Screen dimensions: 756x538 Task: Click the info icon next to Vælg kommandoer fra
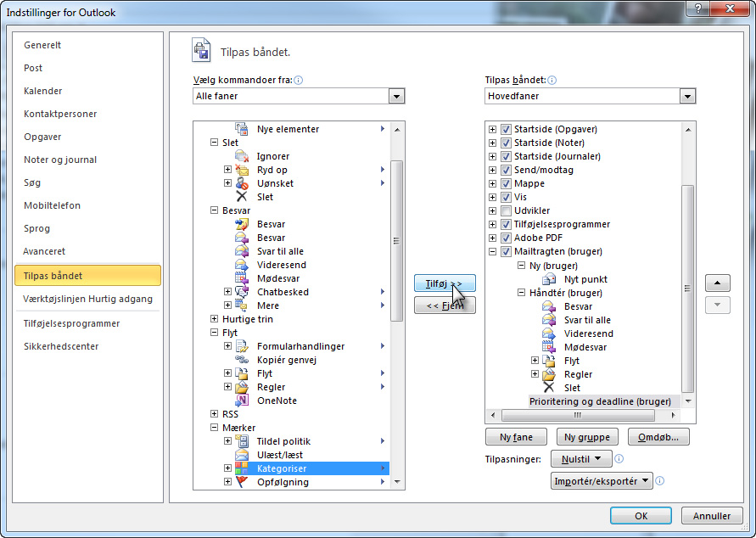click(x=299, y=80)
